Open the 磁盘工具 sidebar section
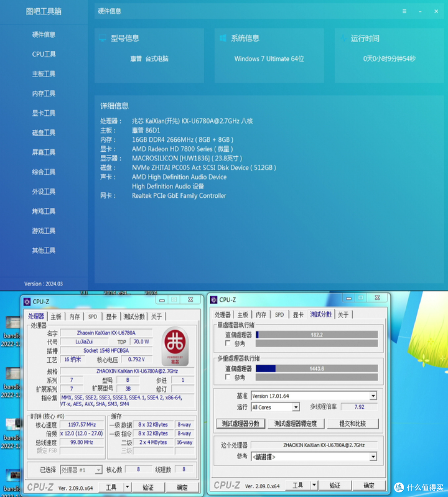 pos(44,133)
